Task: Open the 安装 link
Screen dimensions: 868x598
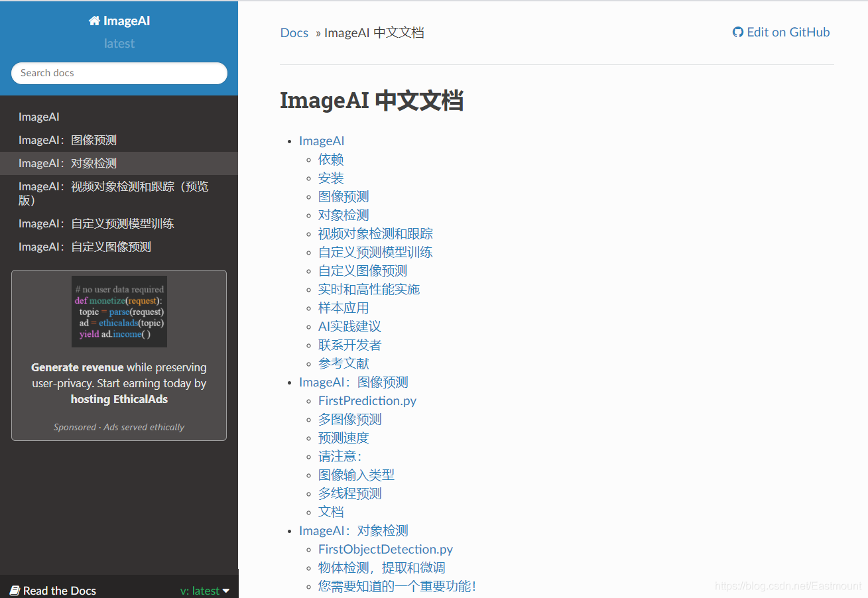Action: 331,178
